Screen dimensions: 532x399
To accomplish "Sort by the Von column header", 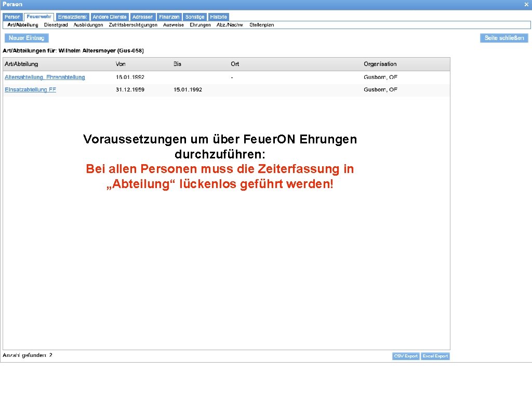I will point(121,64).
